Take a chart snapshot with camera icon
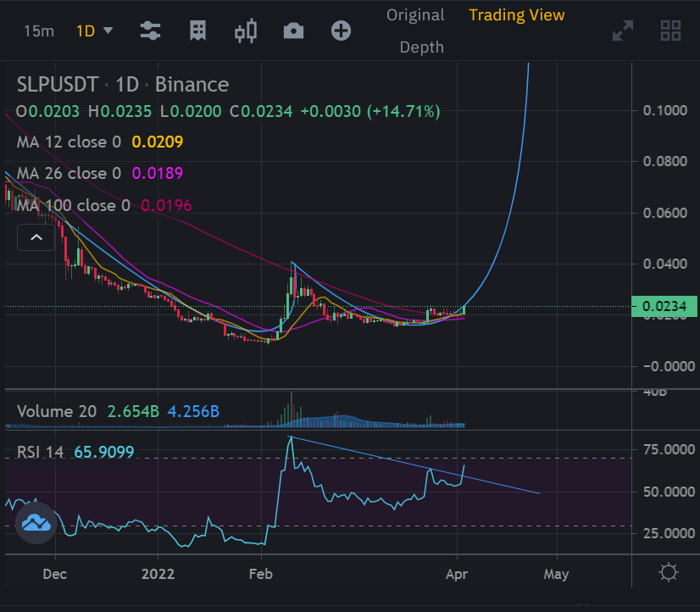Screen dimensions: 700x612 [x=293, y=31]
